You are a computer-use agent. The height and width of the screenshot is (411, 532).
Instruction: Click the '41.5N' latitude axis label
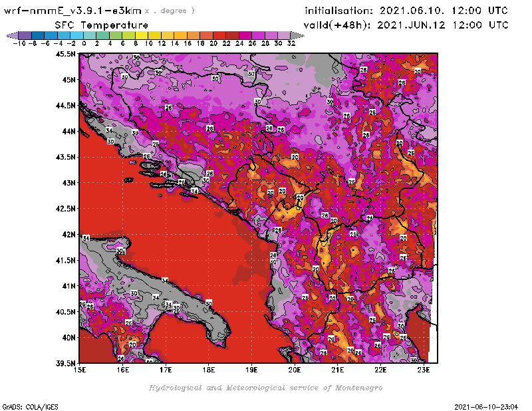pos(65,260)
